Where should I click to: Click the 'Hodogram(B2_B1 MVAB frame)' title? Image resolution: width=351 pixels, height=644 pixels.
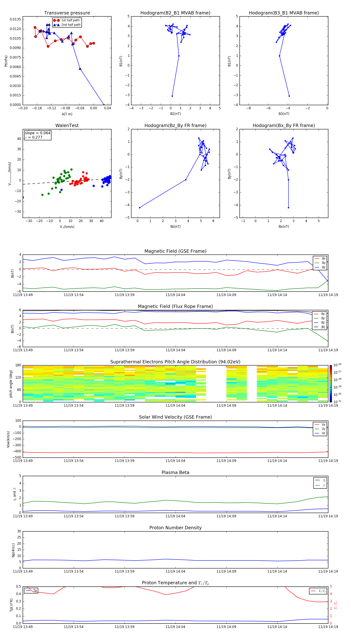175,13
